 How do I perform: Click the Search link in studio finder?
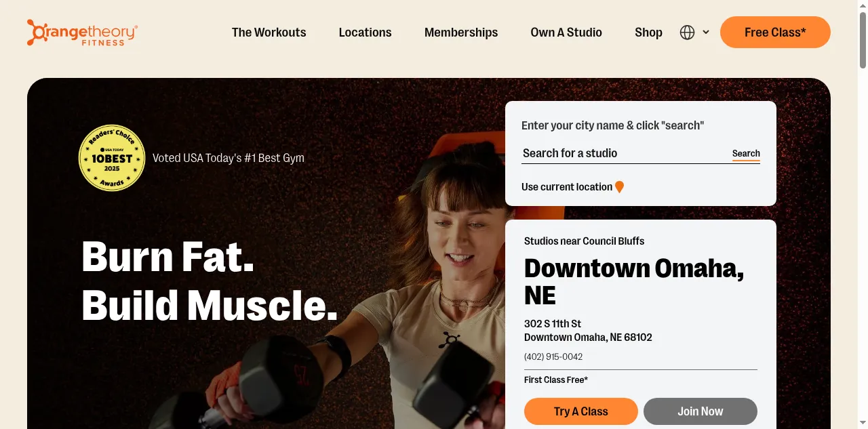[x=746, y=154]
